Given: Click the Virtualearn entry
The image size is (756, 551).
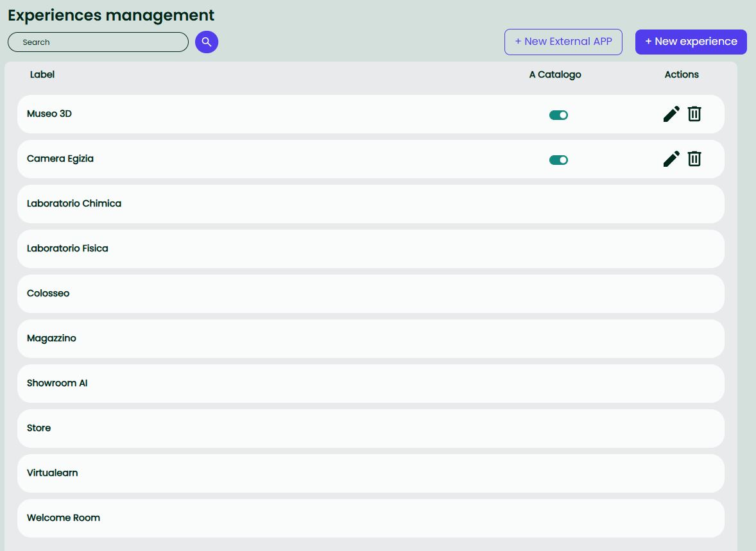Looking at the screenshot, I should coord(53,473).
